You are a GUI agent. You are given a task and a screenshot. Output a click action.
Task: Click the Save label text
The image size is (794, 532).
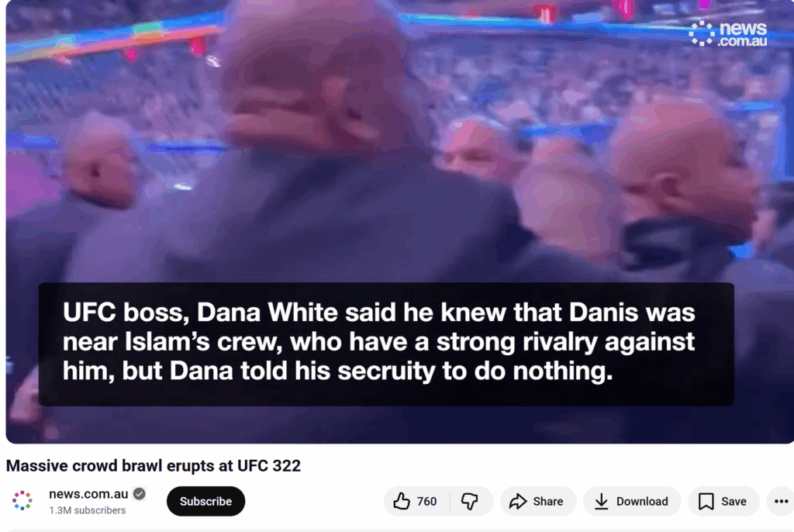(x=734, y=501)
